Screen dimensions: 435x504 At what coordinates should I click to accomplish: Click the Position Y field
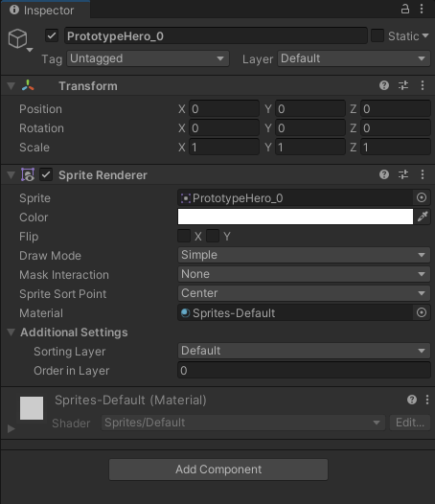click(x=310, y=108)
